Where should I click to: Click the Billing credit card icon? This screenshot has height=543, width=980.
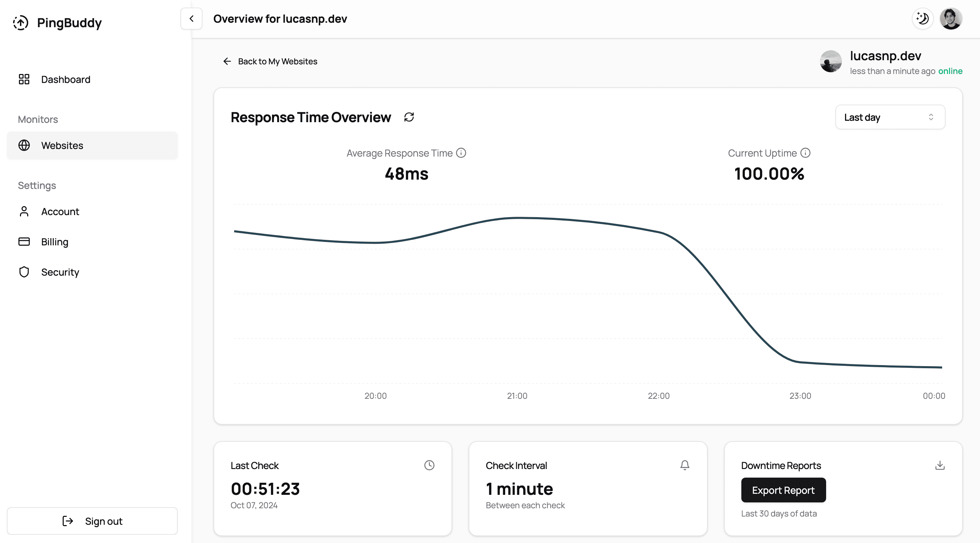(x=24, y=242)
